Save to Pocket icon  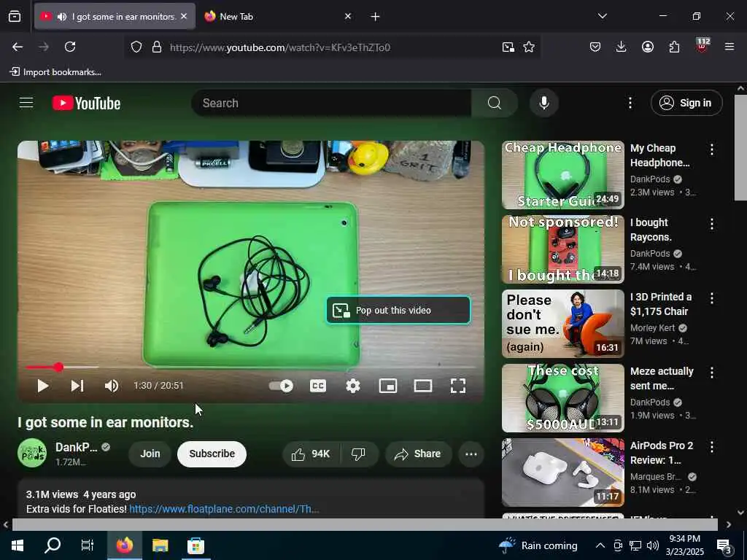pos(595,47)
